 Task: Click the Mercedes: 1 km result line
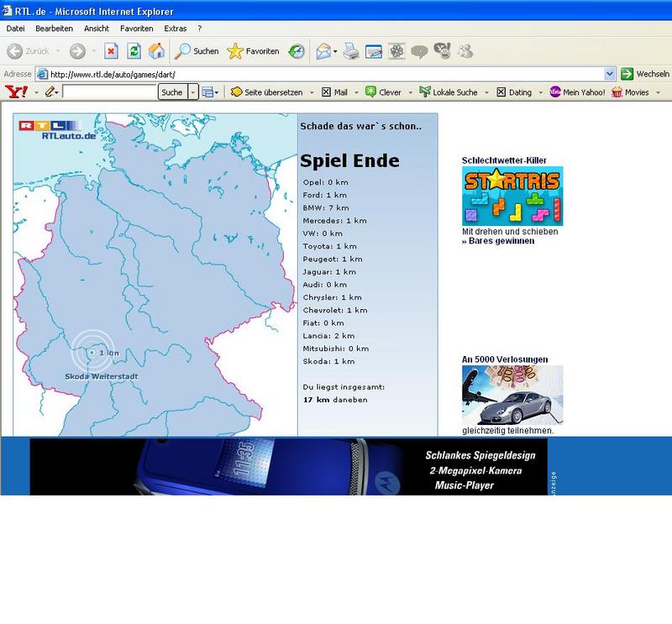(334, 221)
